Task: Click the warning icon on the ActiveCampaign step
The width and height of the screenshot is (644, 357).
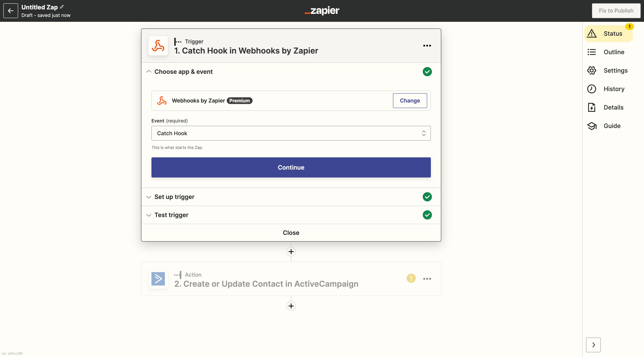Action: point(411,278)
